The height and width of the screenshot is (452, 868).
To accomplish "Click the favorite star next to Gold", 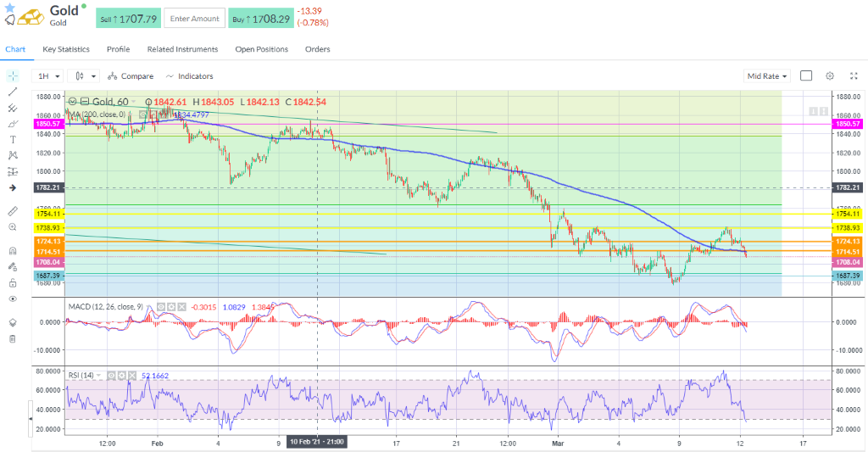I will [9, 8].
